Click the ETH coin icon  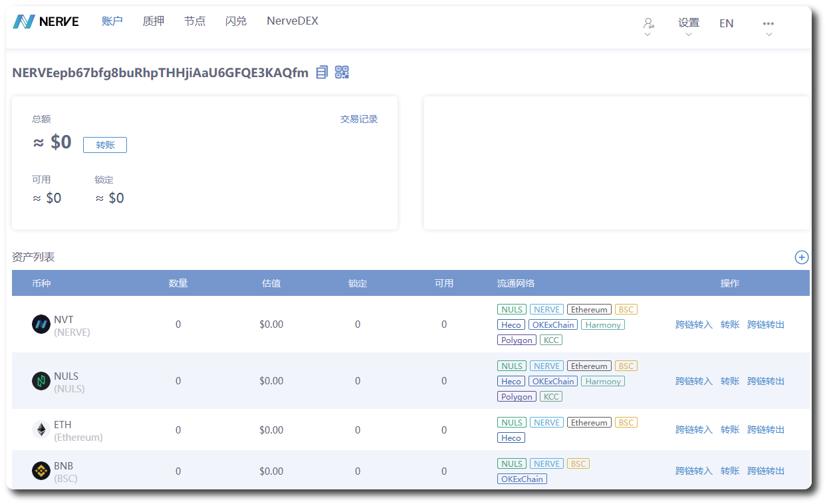(x=41, y=430)
